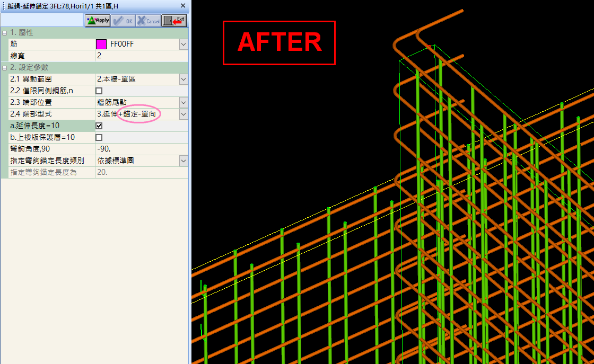Click the 1. 屬性 section header text
The image size is (594, 364).
(x=22, y=32)
